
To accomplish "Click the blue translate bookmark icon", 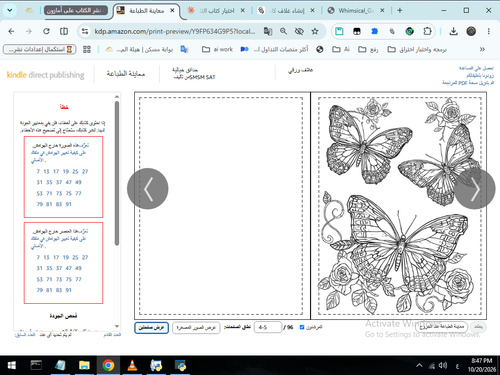I will pos(184,49).
